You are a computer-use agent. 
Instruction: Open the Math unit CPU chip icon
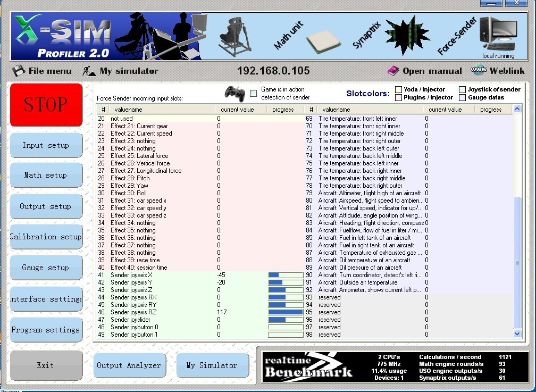tap(323, 41)
